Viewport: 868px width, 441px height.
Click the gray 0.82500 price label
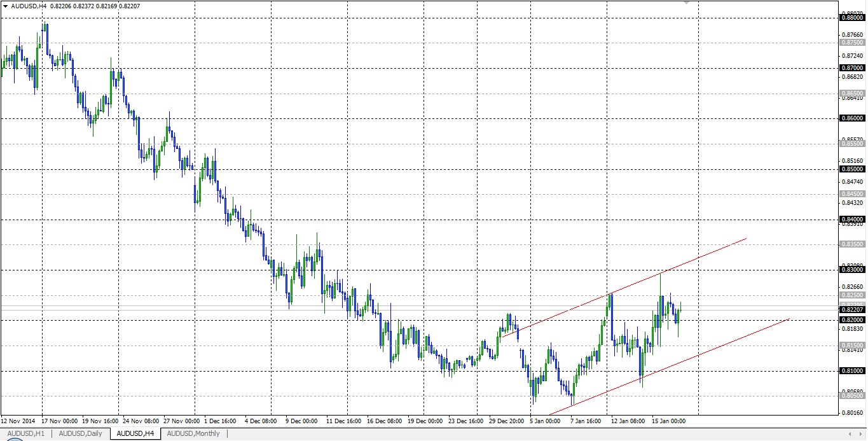click(851, 295)
